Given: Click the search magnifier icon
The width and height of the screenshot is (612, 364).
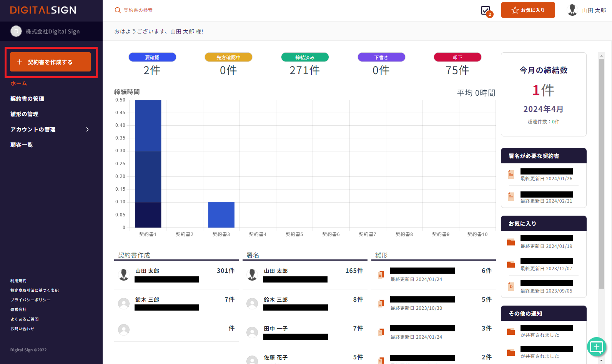Looking at the screenshot, I should pos(118,10).
